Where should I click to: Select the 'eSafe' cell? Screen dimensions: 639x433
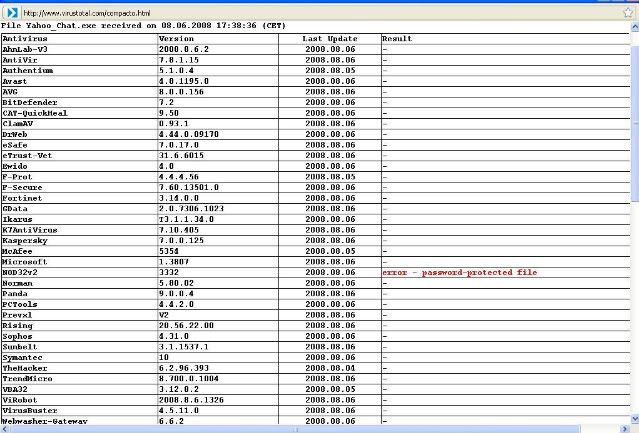click(x=79, y=145)
